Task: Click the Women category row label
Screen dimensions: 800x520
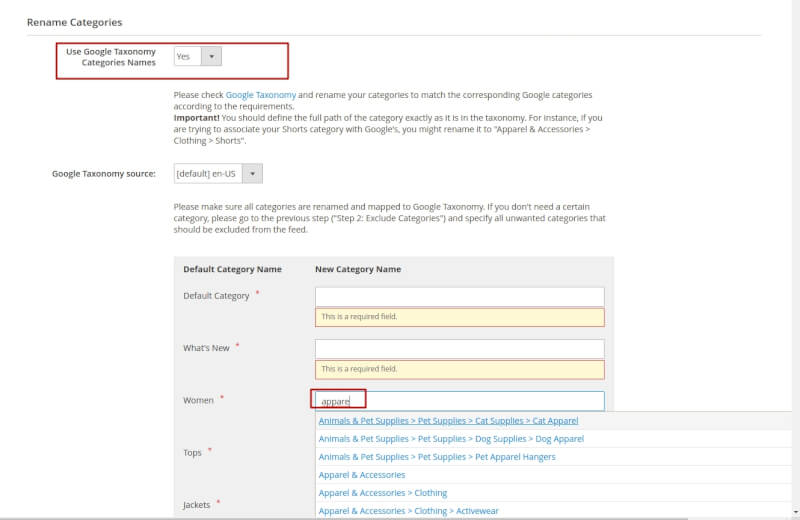Action: click(198, 400)
